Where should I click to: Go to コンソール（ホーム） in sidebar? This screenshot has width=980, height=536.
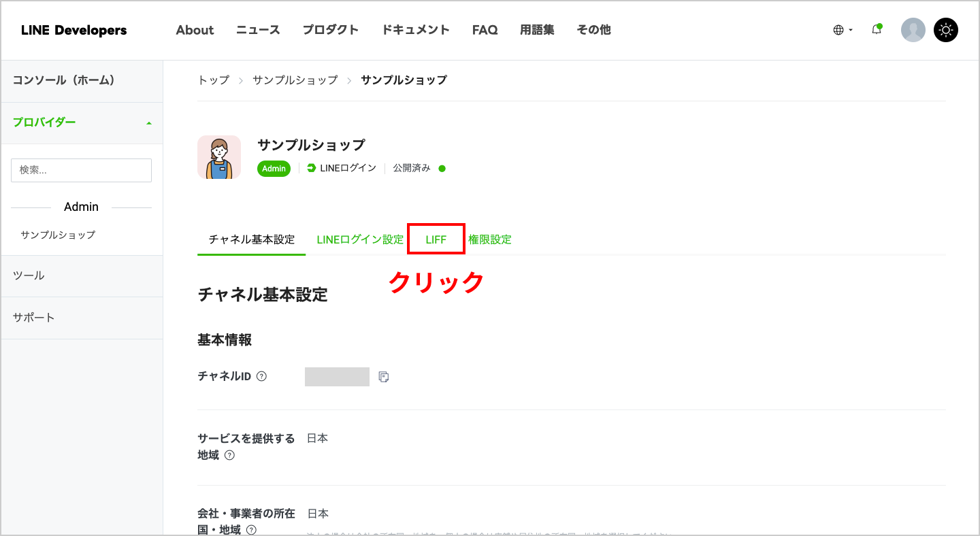pyautogui.click(x=82, y=80)
